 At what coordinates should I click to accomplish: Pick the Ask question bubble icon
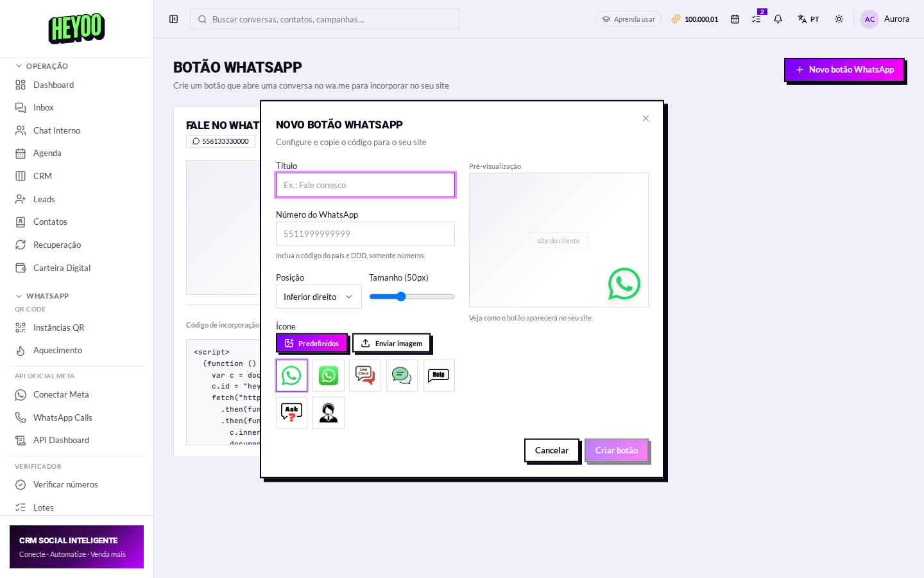(x=291, y=413)
